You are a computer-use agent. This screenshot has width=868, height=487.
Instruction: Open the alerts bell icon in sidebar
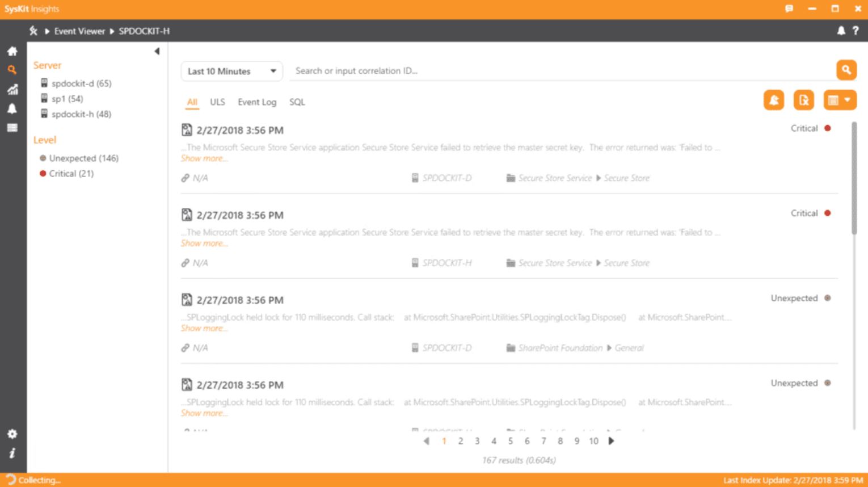(12, 109)
